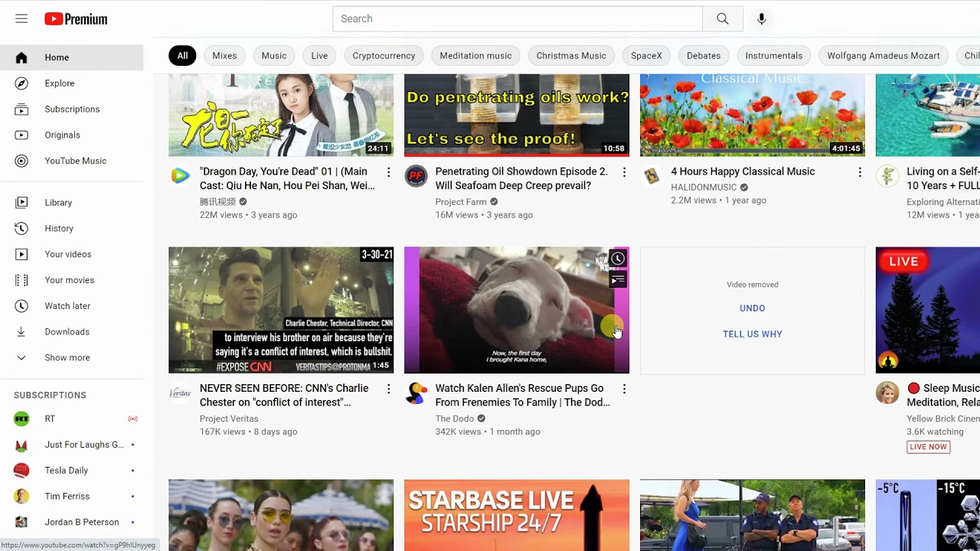Open Starbase Live Starship 24/7 thumbnail
Screen dimensions: 980x551
click(x=516, y=514)
